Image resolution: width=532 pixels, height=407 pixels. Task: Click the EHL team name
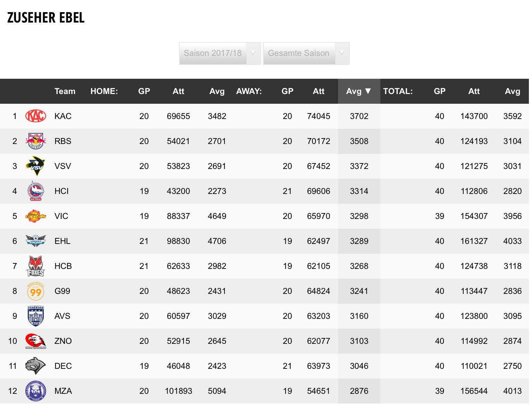click(62, 241)
